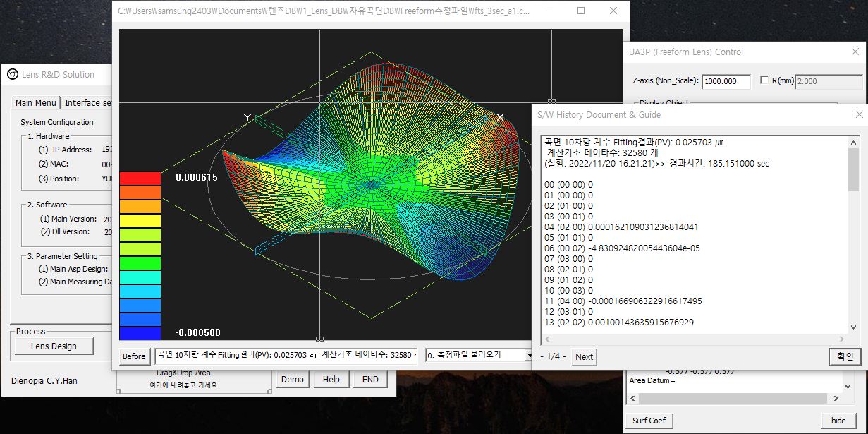This screenshot has height=434, width=868.
Task: Click the END button
Action: [370, 380]
